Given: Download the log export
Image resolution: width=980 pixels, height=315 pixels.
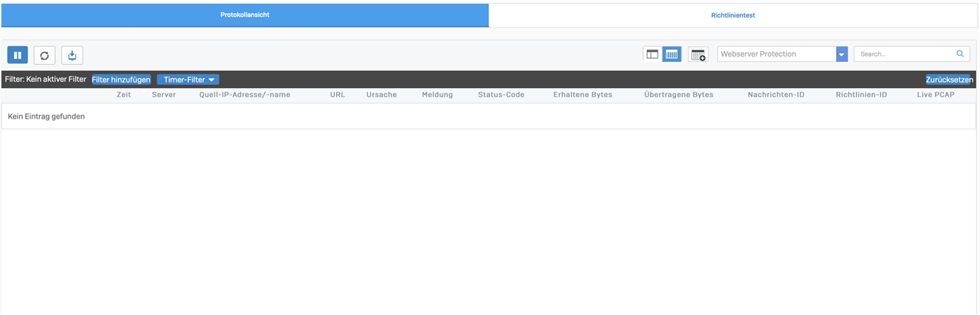Looking at the screenshot, I should point(72,55).
